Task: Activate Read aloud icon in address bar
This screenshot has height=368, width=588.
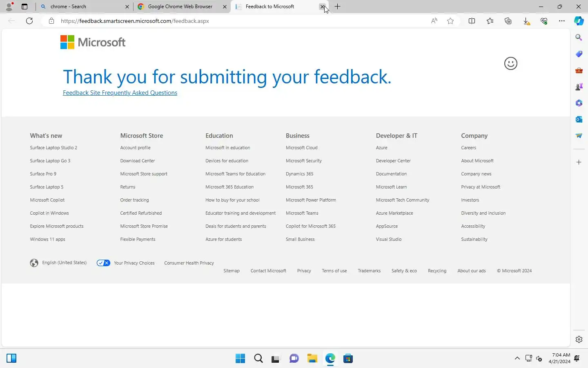Action: pyautogui.click(x=434, y=21)
